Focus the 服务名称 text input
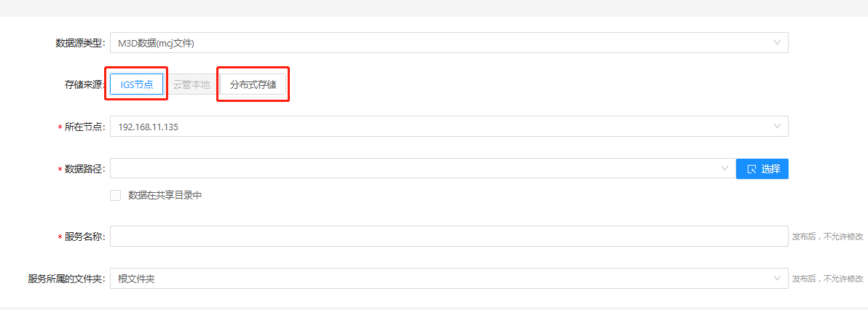 (x=449, y=237)
